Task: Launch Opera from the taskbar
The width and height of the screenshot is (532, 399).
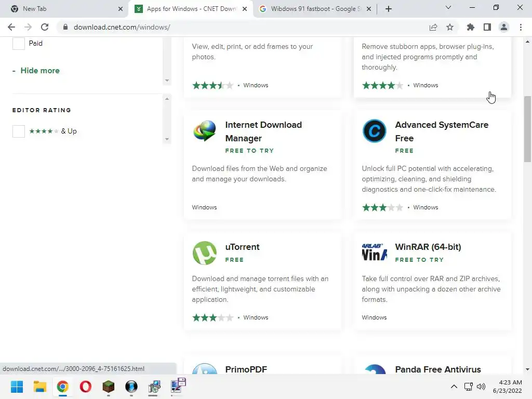Action: click(x=86, y=387)
